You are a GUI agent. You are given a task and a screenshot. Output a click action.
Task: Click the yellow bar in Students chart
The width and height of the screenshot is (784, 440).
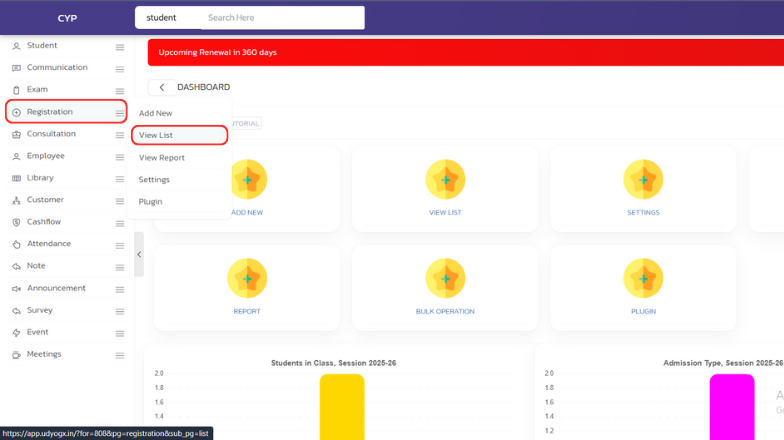(x=342, y=406)
